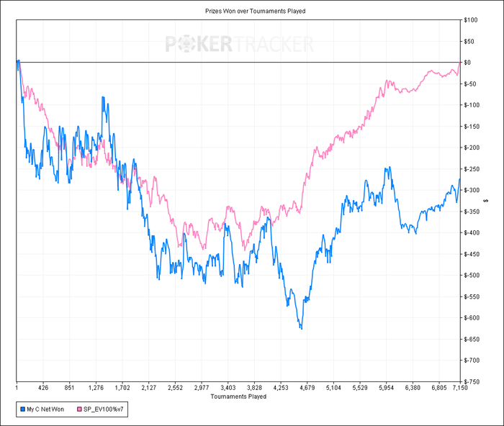
Task: Click the '1' x-axis tick label
Action: click(17, 388)
